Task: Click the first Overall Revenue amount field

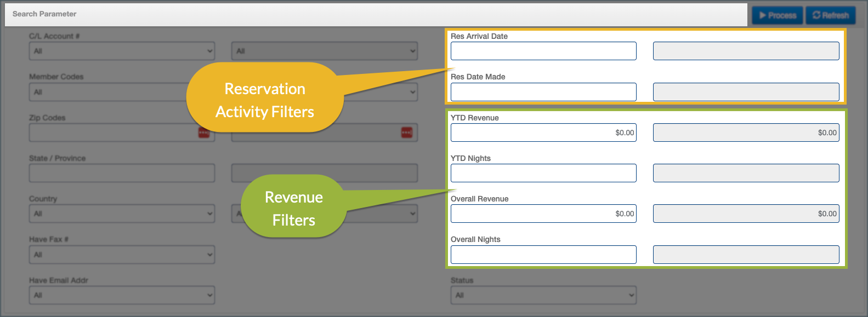Action: click(x=543, y=214)
